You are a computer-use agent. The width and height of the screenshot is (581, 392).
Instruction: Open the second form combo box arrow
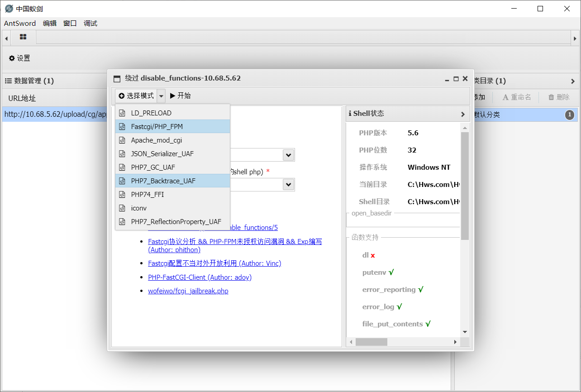288,185
